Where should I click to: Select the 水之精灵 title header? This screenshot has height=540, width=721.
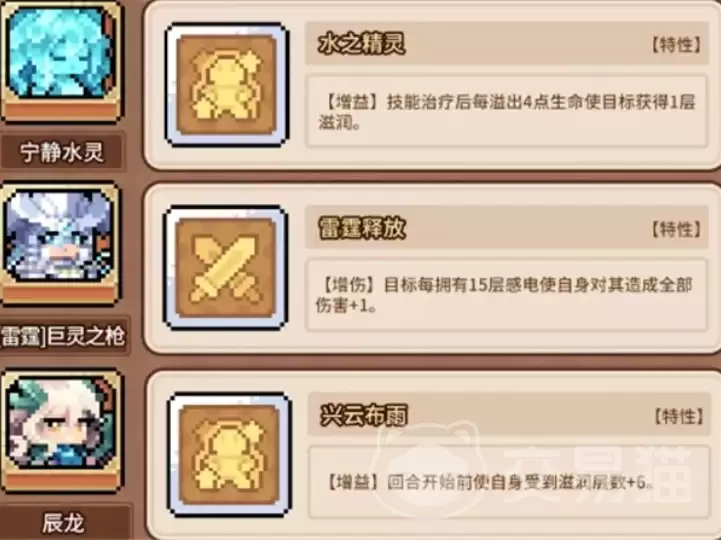pos(506,44)
